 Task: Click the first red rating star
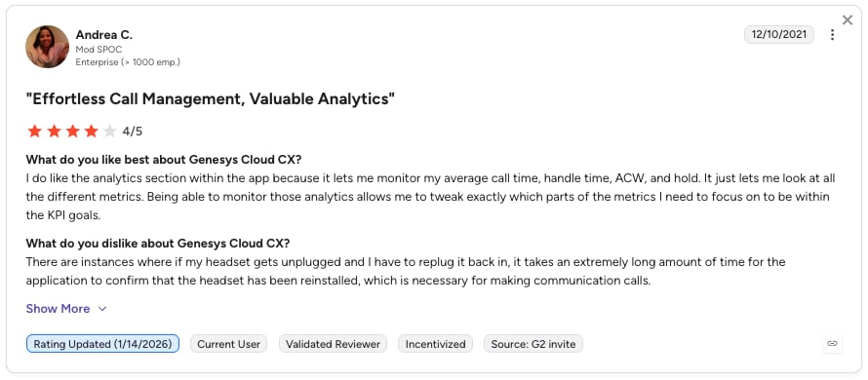pyautogui.click(x=35, y=132)
